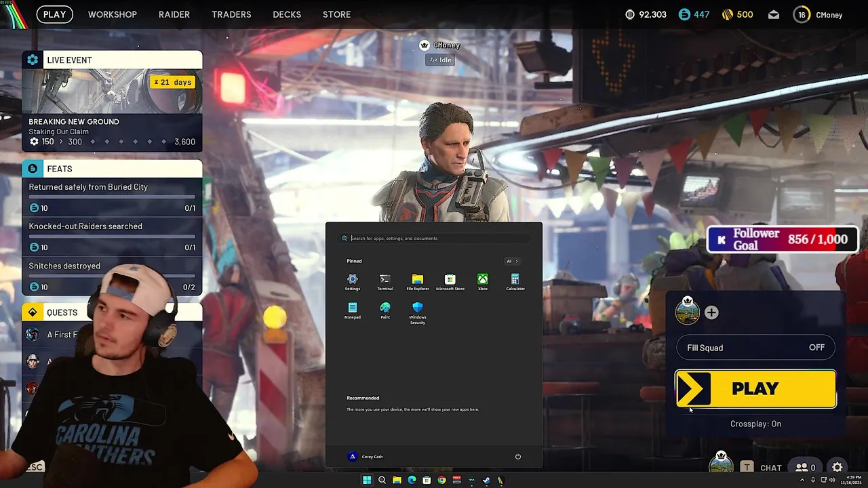
Task: Click the T chat key hint icon
Action: pyautogui.click(x=747, y=467)
